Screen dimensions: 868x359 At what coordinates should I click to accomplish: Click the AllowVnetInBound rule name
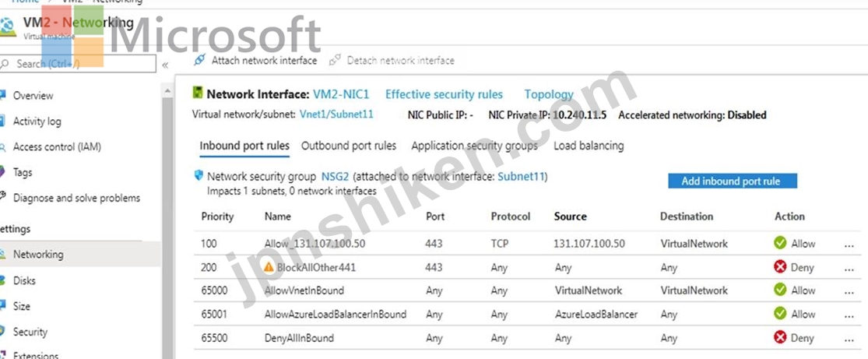[x=304, y=290]
